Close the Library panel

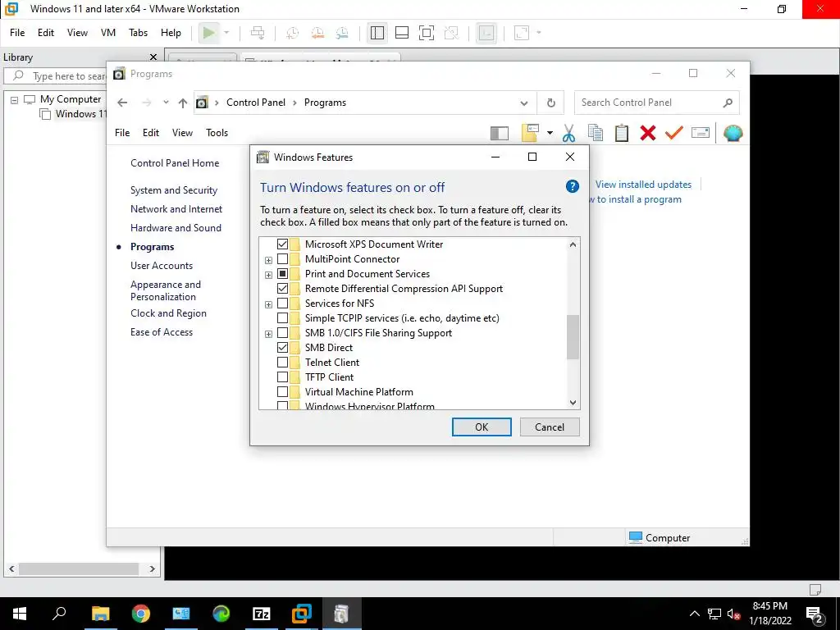pos(153,57)
